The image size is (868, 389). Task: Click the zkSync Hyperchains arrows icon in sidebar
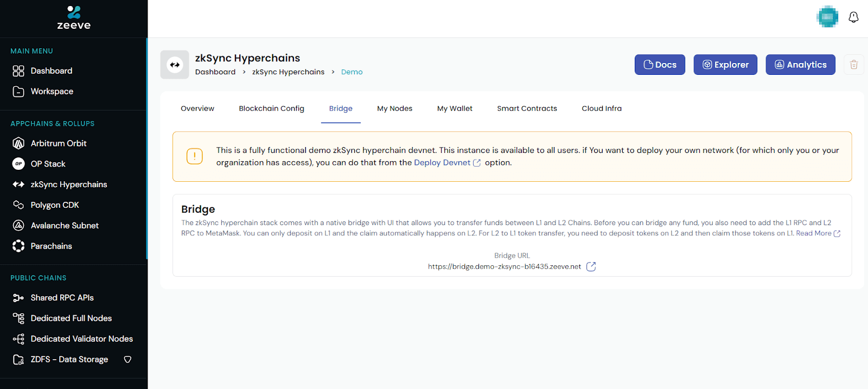(18, 184)
